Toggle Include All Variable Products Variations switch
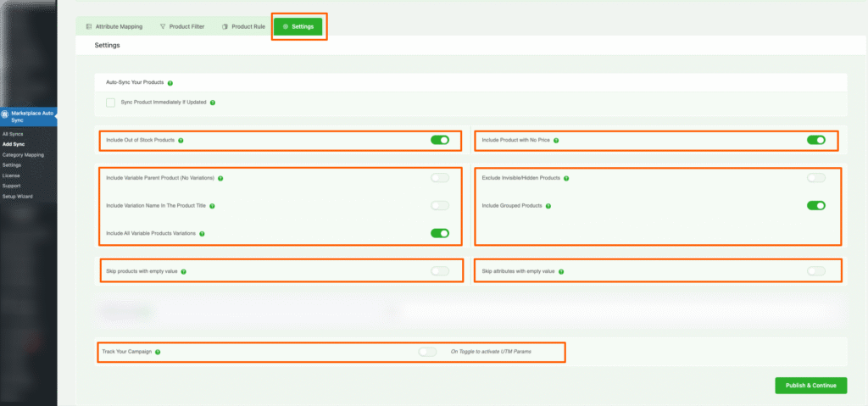The height and width of the screenshot is (406, 868). [x=440, y=233]
